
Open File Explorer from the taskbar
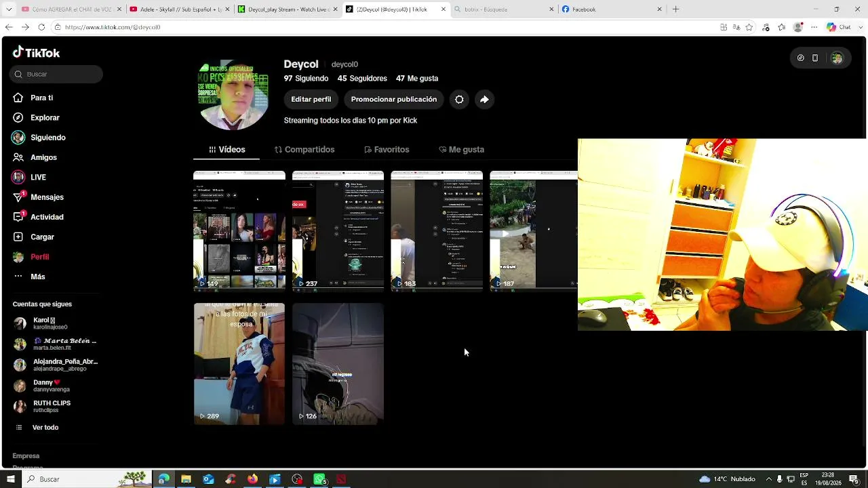click(x=186, y=479)
